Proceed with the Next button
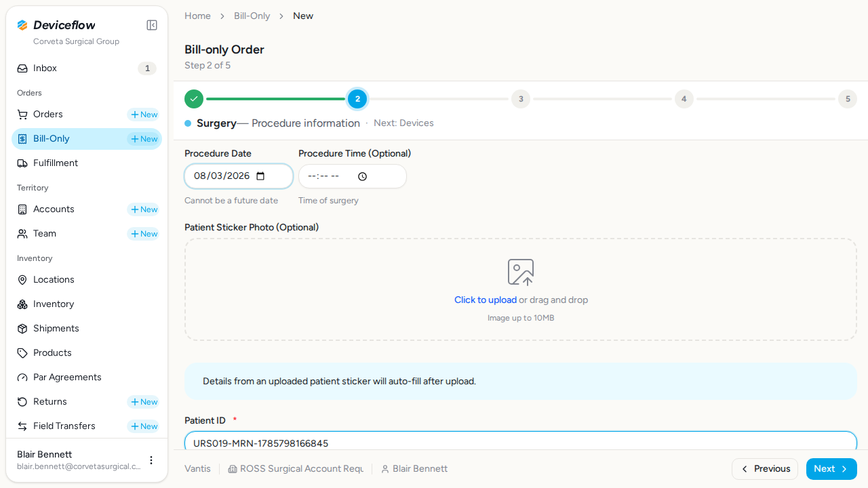868x488 pixels. [831, 469]
